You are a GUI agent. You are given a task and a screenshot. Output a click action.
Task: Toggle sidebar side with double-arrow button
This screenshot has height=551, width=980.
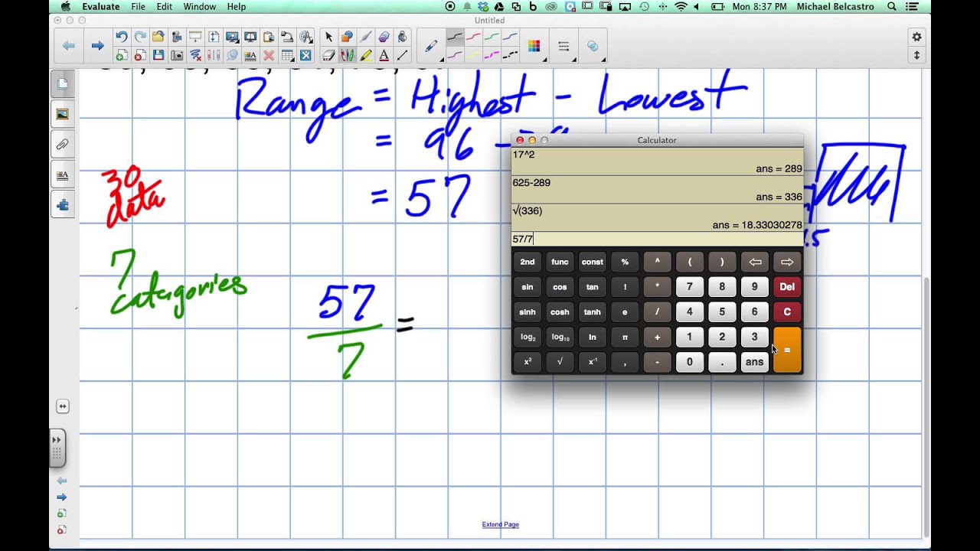coord(63,406)
